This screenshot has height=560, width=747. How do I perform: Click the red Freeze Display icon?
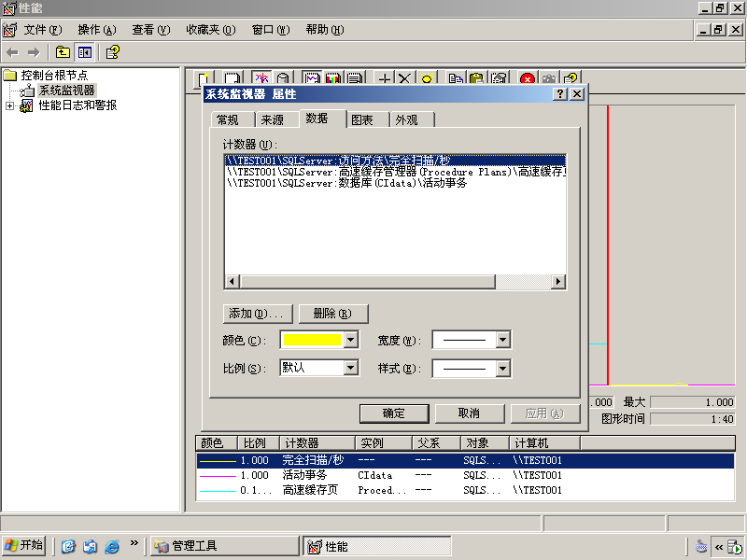click(x=528, y=77)
